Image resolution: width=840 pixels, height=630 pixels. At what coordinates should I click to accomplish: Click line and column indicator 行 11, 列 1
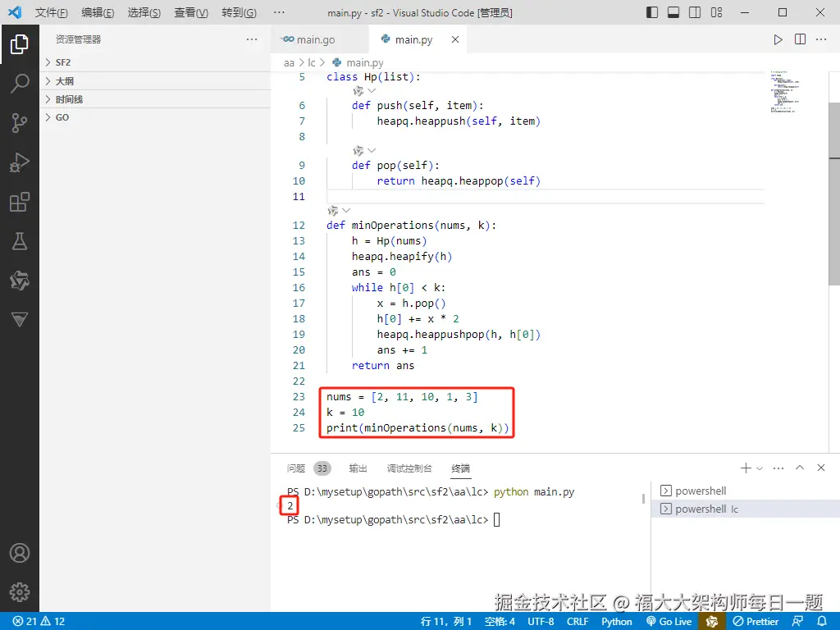(x=446, y=622)
